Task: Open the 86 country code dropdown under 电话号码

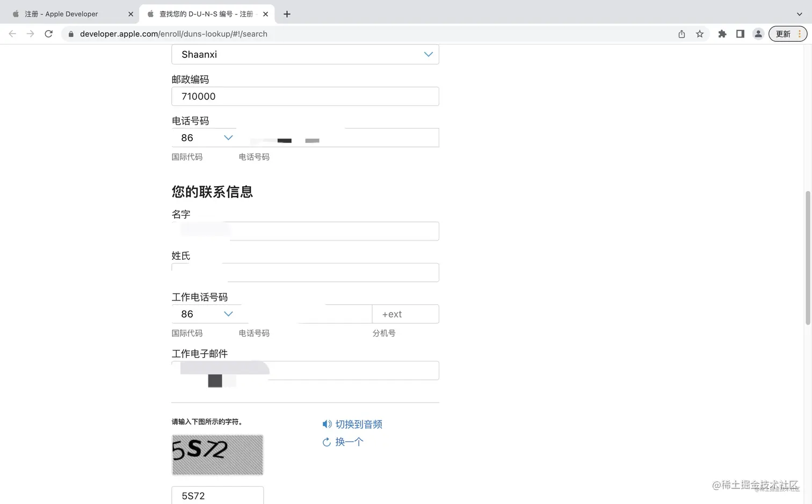Action: tap(204, 138)
